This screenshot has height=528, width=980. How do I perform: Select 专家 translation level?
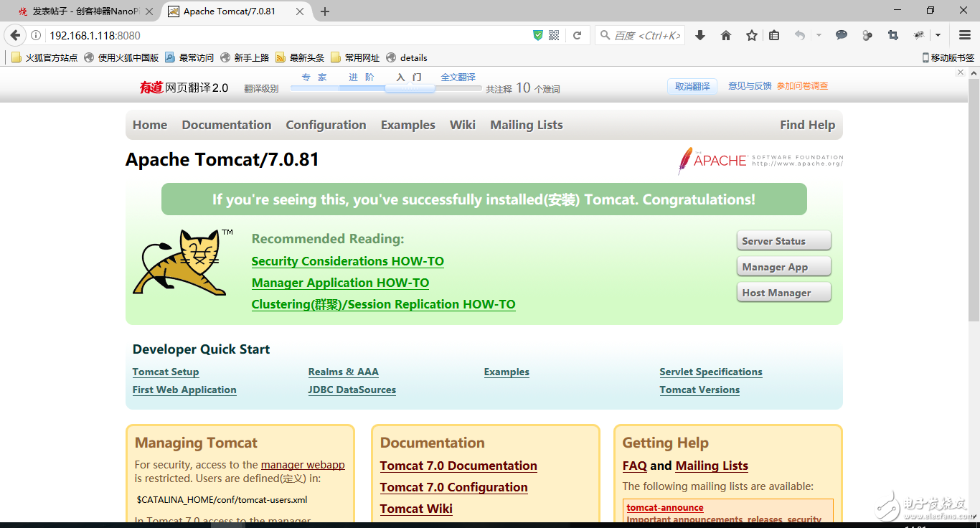(x=314, y=77)
